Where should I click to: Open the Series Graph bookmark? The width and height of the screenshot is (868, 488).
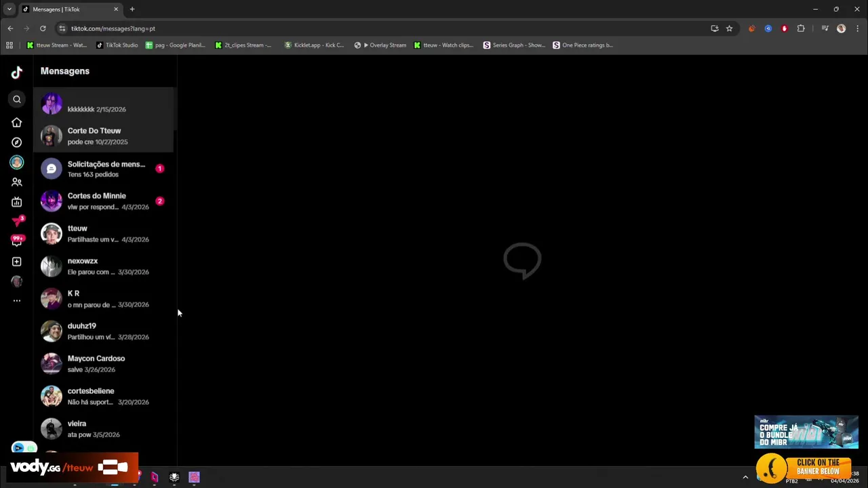pos(514,45)
